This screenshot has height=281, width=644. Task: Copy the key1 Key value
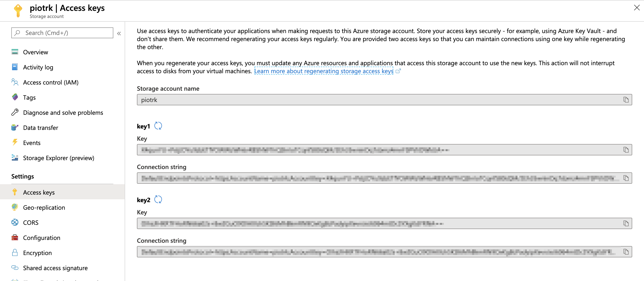pos(626,150)
